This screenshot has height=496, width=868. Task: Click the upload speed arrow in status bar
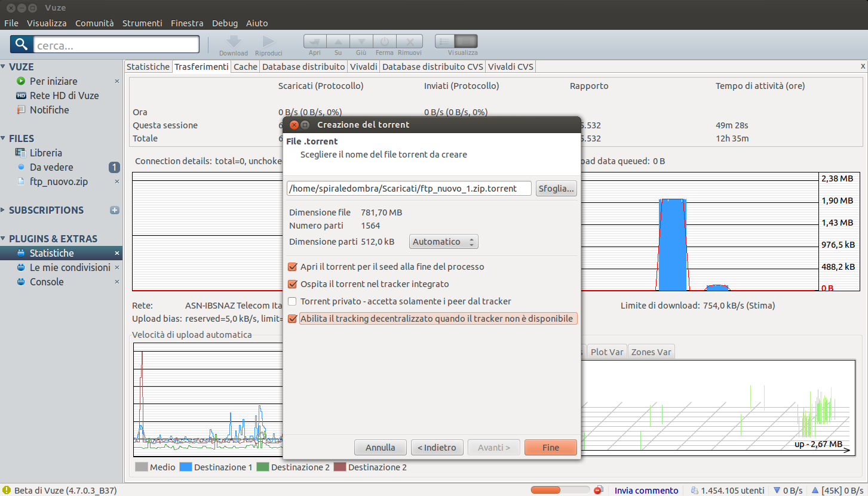pos(815,491)
